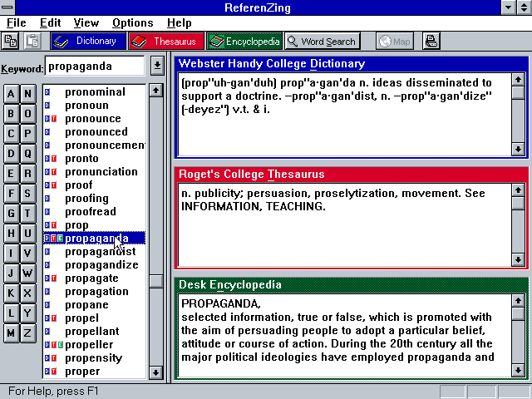Select 'propane' in the word list

pos(95,305)
